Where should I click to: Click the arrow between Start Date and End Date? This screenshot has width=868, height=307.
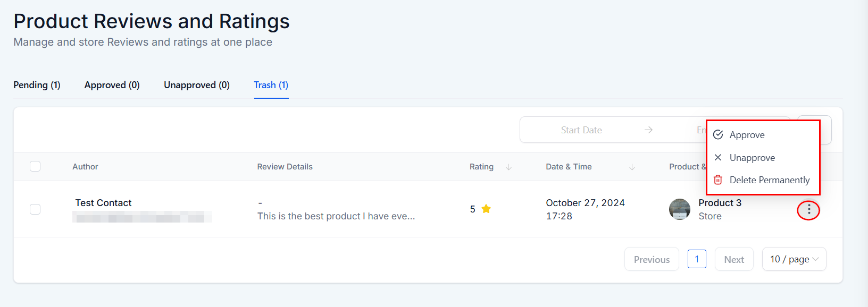pyautogui.click(x=648, y=130)
